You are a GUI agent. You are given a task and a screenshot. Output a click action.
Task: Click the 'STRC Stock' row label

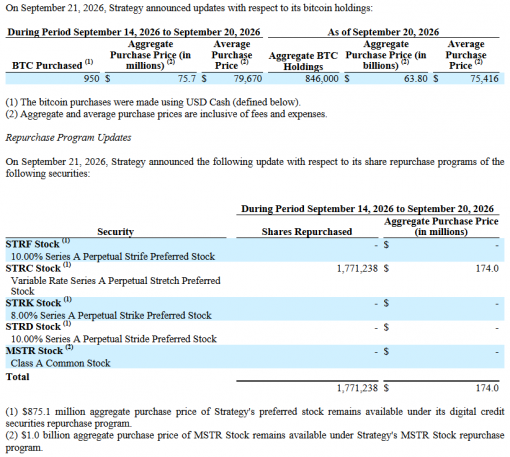tap(38, 268)
